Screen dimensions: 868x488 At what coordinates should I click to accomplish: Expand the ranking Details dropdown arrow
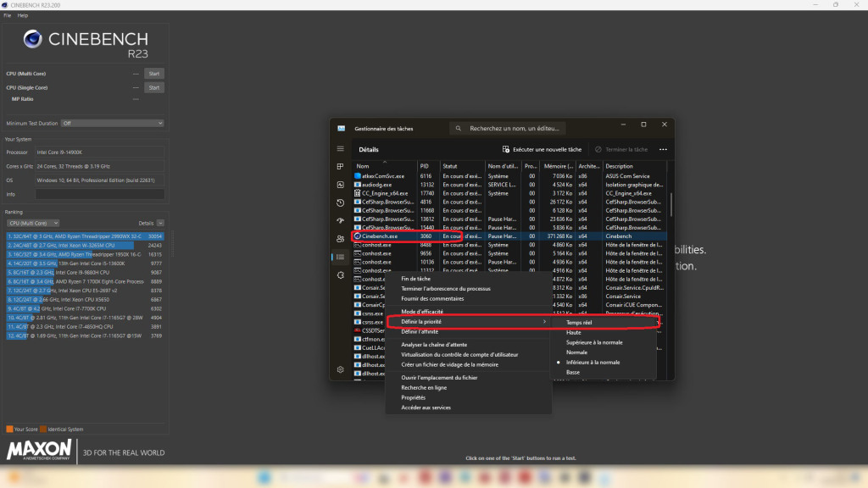tap(160, 223)
